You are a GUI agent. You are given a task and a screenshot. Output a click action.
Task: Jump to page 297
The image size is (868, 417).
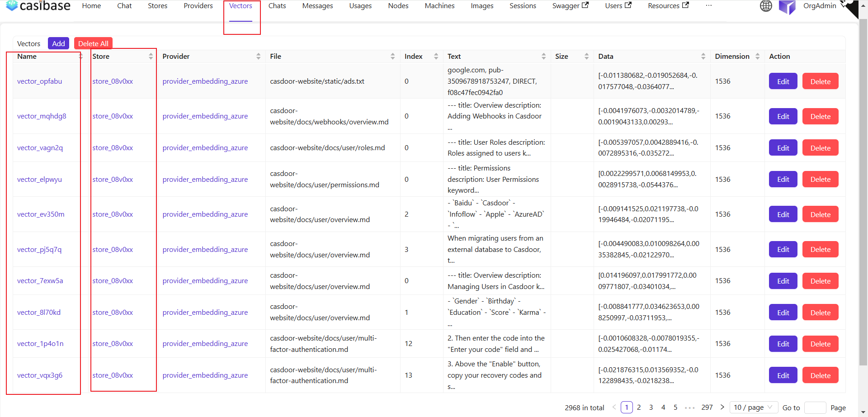coord(707,407)
